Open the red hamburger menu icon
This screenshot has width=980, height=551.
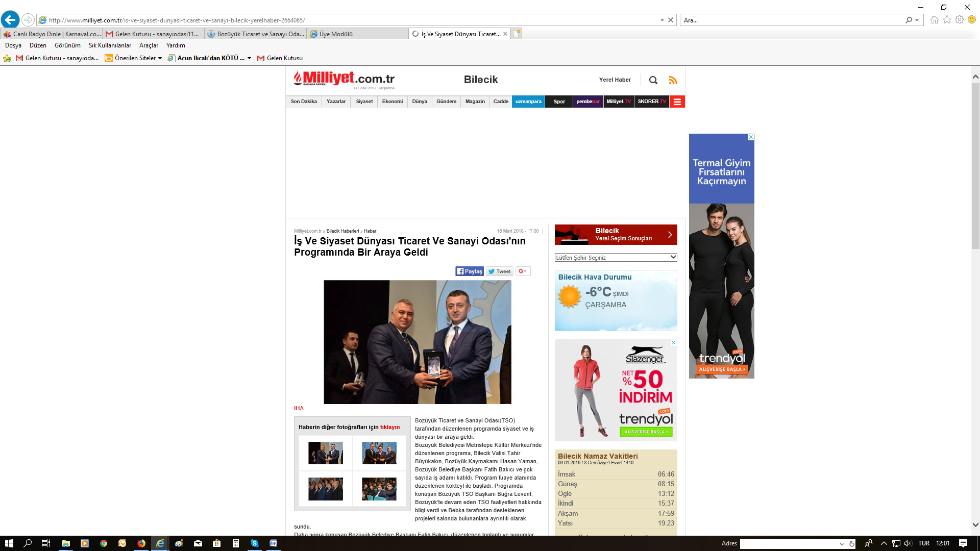point(677,102)
